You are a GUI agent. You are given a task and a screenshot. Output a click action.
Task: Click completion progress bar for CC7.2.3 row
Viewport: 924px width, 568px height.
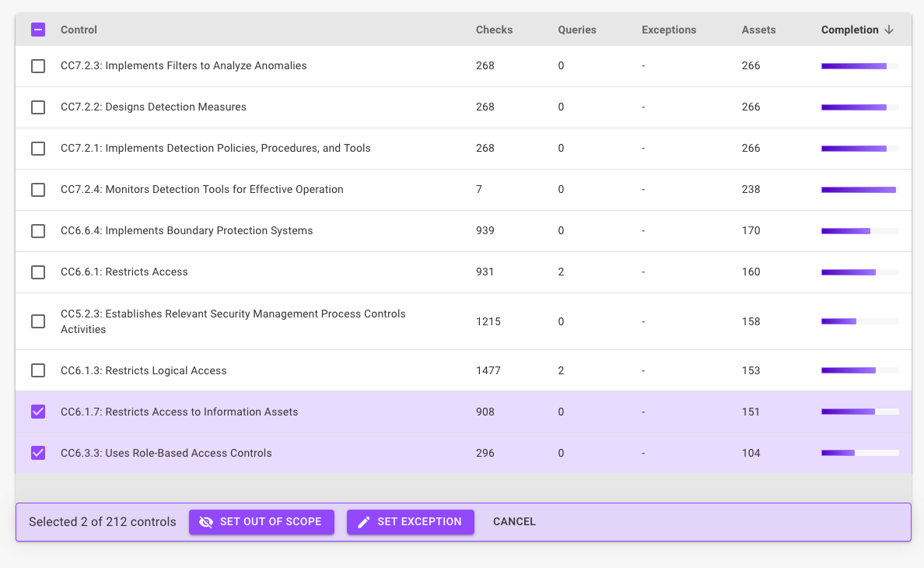[x=859, y=66]
